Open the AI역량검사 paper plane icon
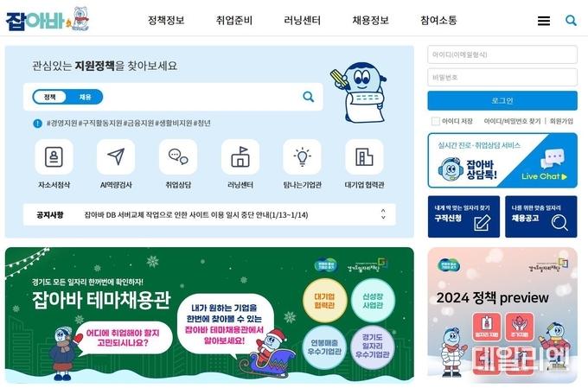588x388 pixels. pyautogui.click(x=116, y=156)
